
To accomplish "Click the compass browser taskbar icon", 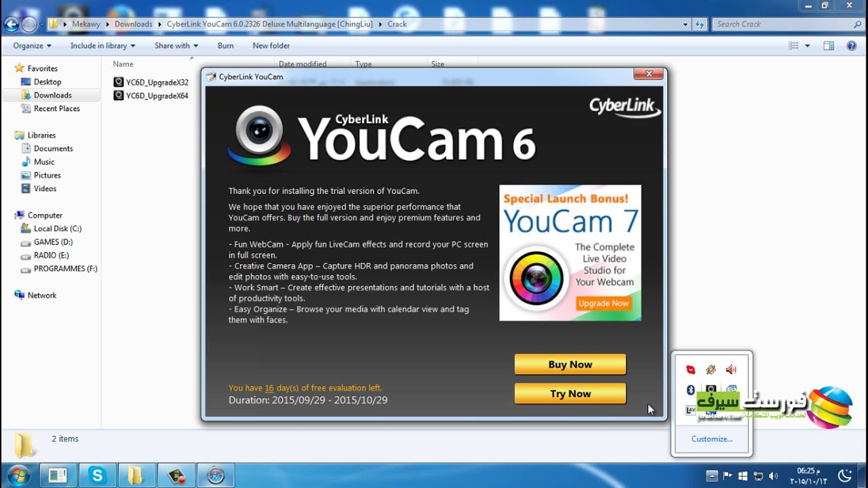I will coord(216,476).
